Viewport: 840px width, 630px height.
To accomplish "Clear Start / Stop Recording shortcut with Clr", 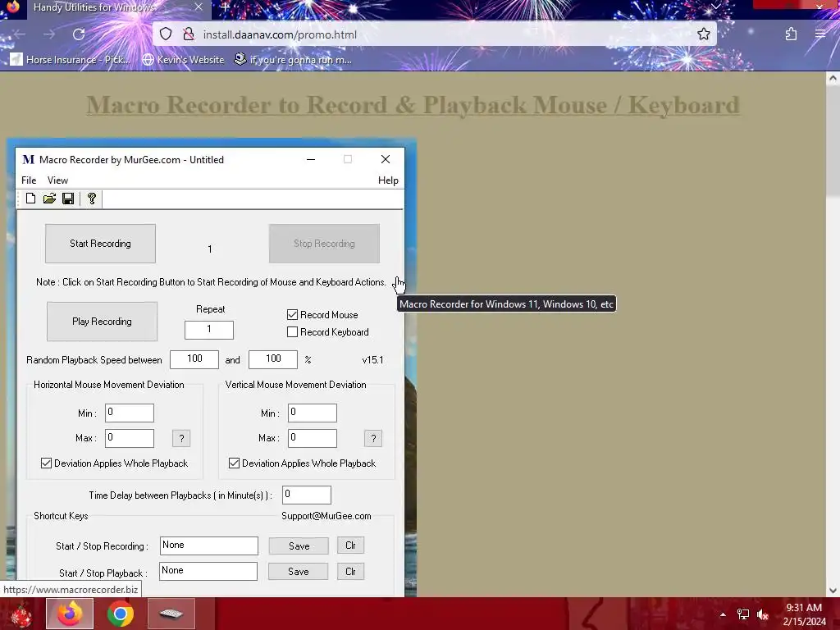I will (351, 546).
